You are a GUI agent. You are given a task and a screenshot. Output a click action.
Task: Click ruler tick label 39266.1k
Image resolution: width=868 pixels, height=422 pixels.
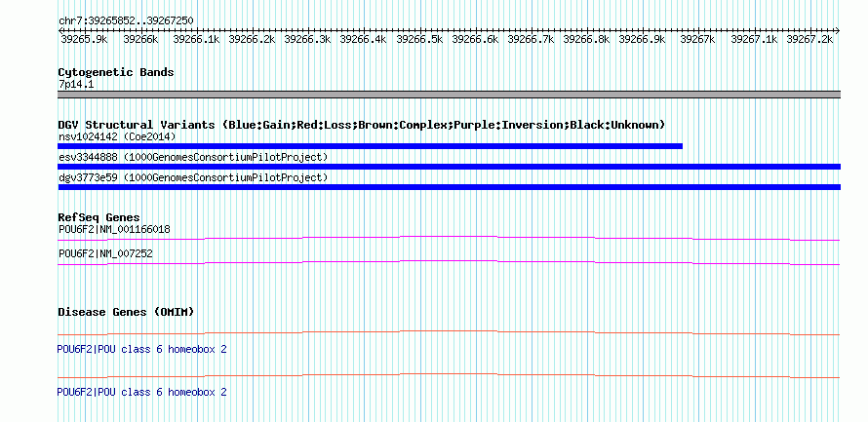coord(196,39)
